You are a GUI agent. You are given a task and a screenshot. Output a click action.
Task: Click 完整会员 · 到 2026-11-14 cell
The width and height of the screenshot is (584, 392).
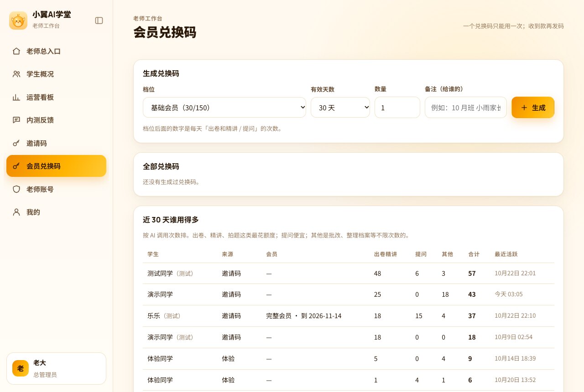304,316
